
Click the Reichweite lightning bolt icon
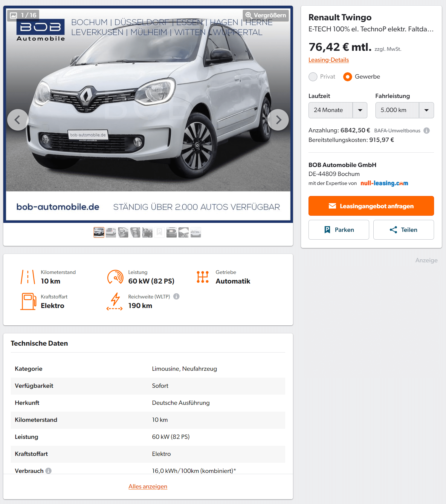(x=115, y=301)
